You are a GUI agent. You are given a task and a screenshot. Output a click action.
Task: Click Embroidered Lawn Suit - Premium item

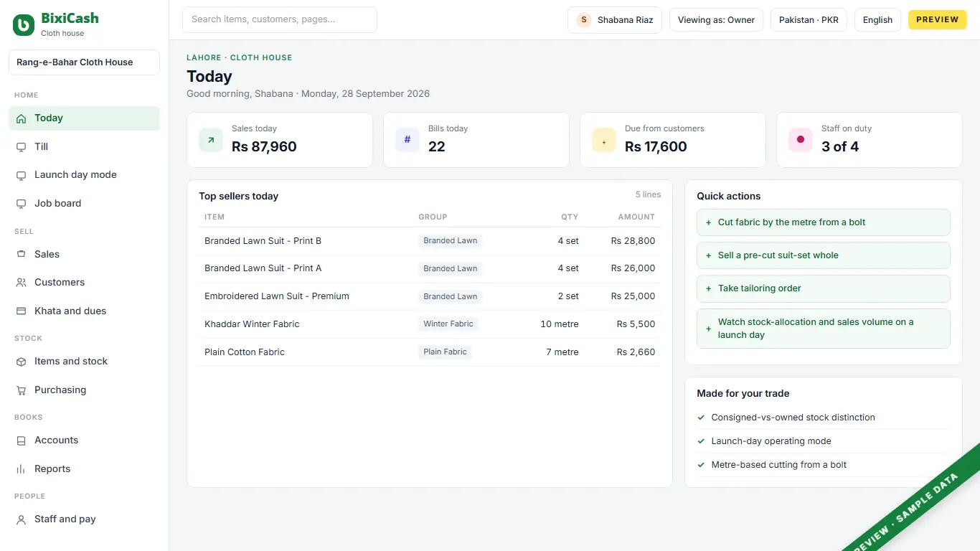277,296
